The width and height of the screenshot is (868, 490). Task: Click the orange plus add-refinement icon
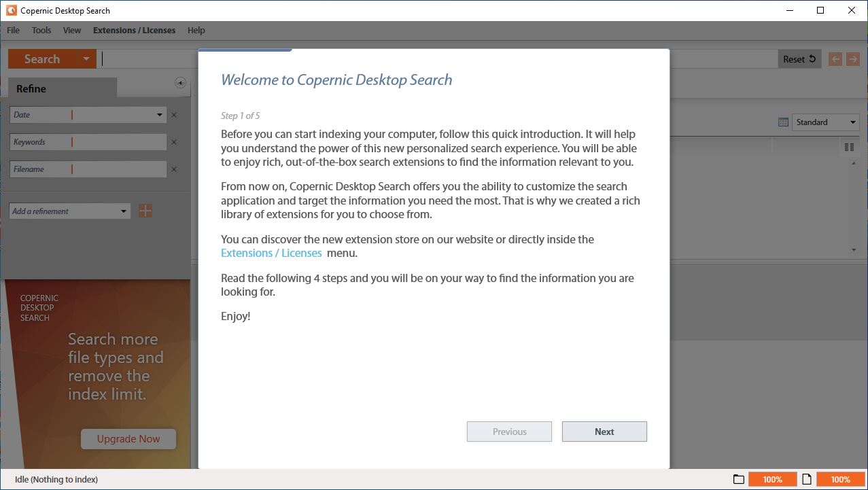pyautogui.click(x=145, y=211)
